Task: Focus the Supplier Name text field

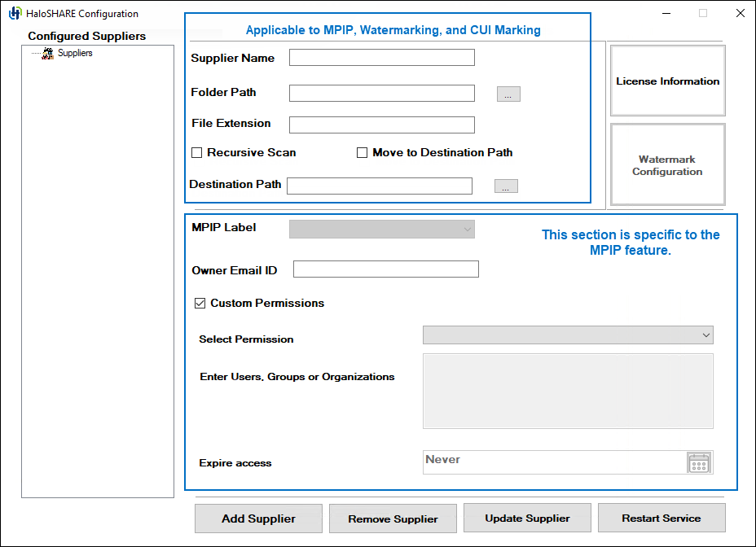Action: pyautogui.click(x=382, y=58)
